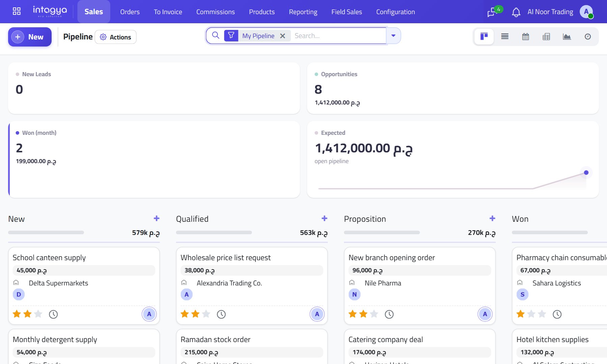Set second priority star on Wholesale price list request
The width and height of the screenshot is (607, 364).
(x=196, y=314)
